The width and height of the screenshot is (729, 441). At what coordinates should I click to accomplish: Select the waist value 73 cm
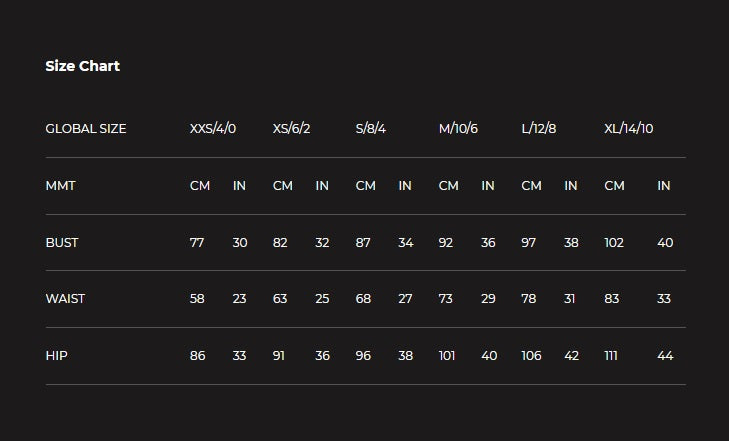(446, 299)
